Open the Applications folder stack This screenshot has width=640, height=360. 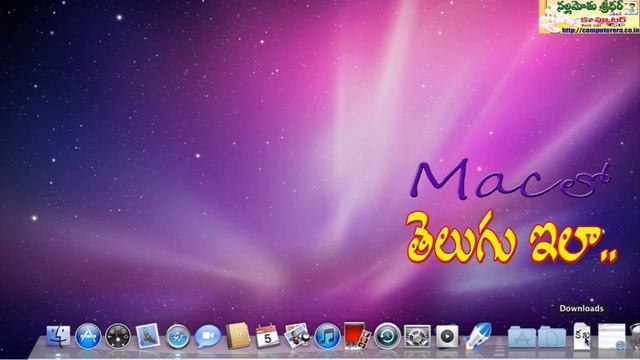click(522, 337)
